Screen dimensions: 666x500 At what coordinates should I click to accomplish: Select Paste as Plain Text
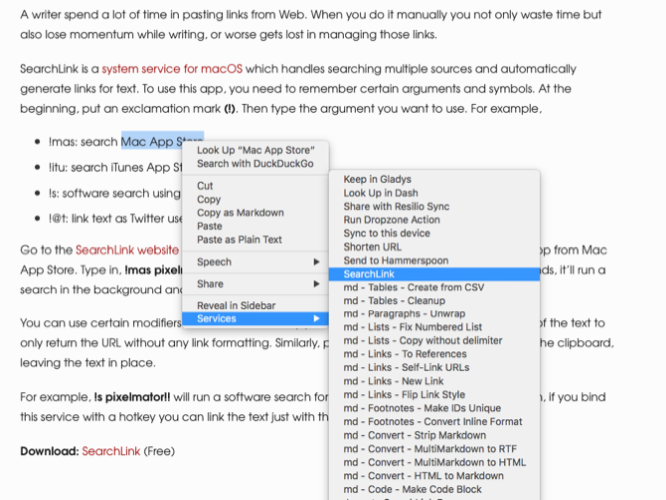click(x=239, y=240)
